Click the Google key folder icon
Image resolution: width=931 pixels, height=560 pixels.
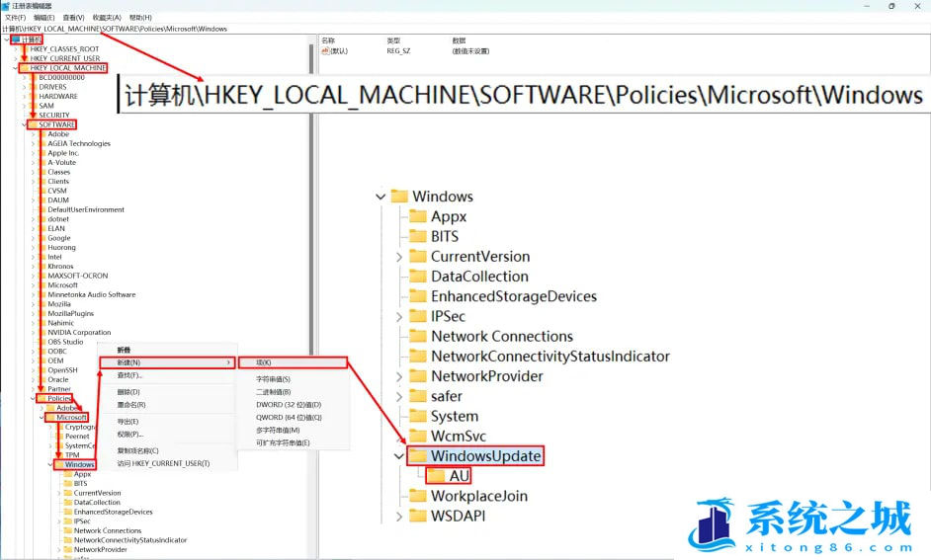click(42, 238)
